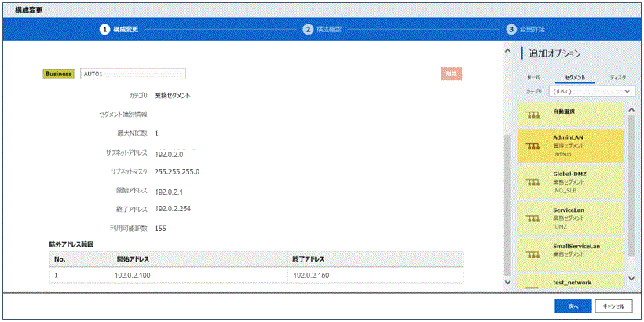Switch to the サーバ tab
The width and height of the screenshot is (644, 322).
pyautogui.click(x=533, y=78)
